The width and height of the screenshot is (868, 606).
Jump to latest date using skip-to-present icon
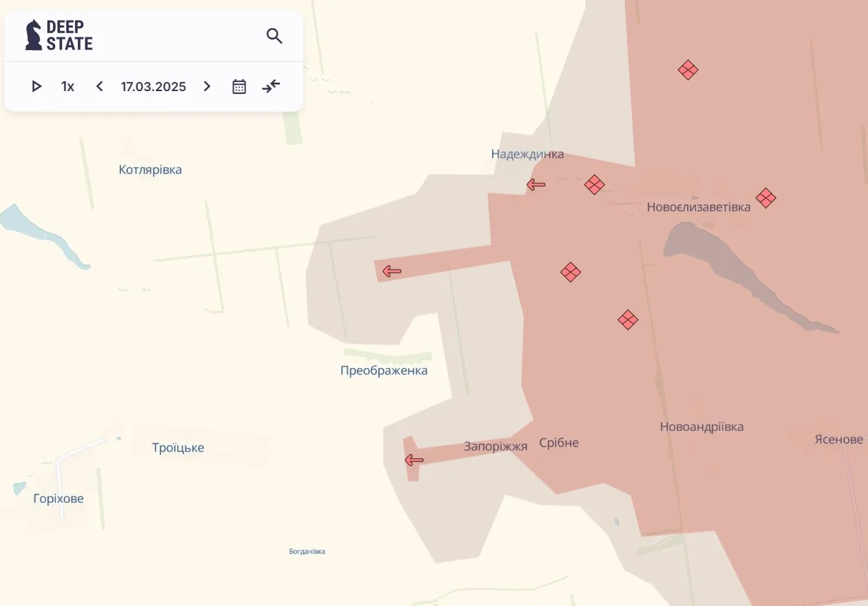tap(271, 86)
